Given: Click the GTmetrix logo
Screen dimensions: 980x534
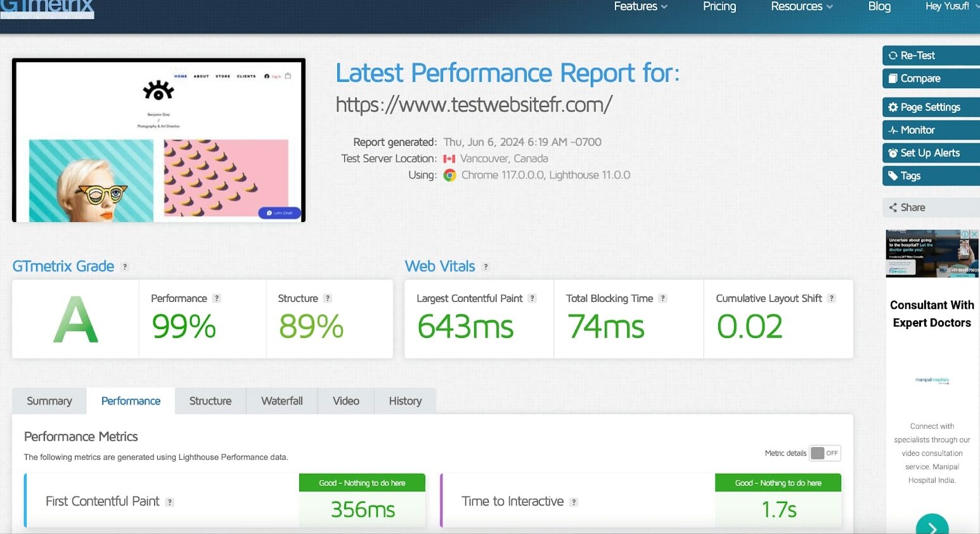Looking at the screenshot, I should pyautogui.click(x=47, y=9).
